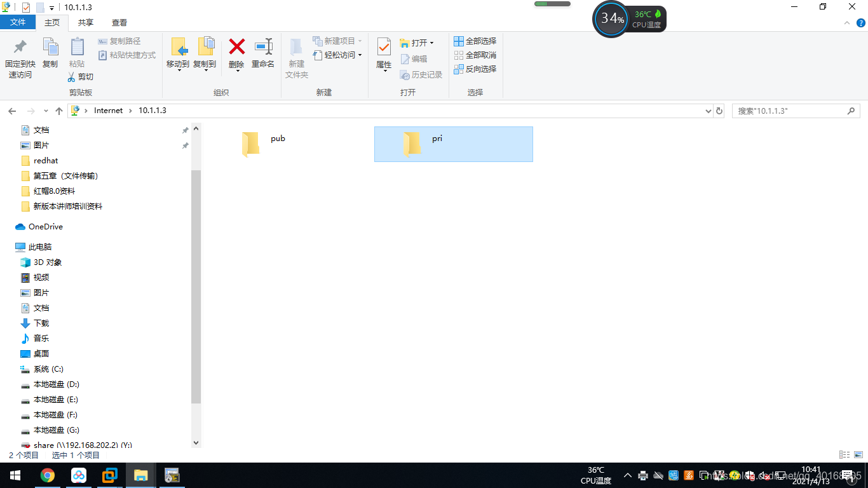Invert selection using 反向选择

coord(475,69)
